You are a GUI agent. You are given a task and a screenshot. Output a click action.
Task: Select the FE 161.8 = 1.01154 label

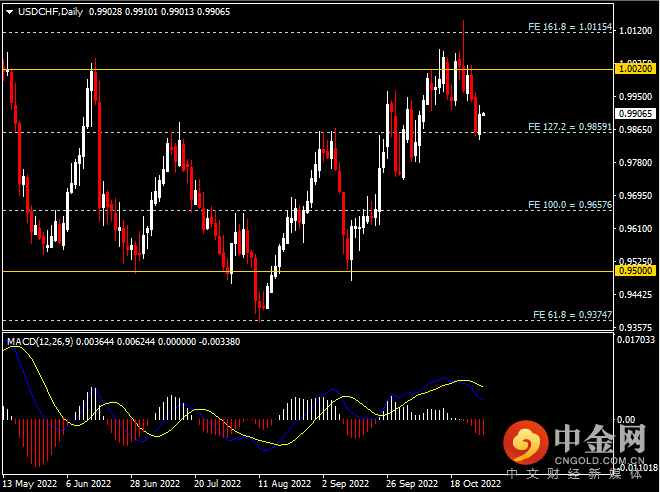(570, 27)
